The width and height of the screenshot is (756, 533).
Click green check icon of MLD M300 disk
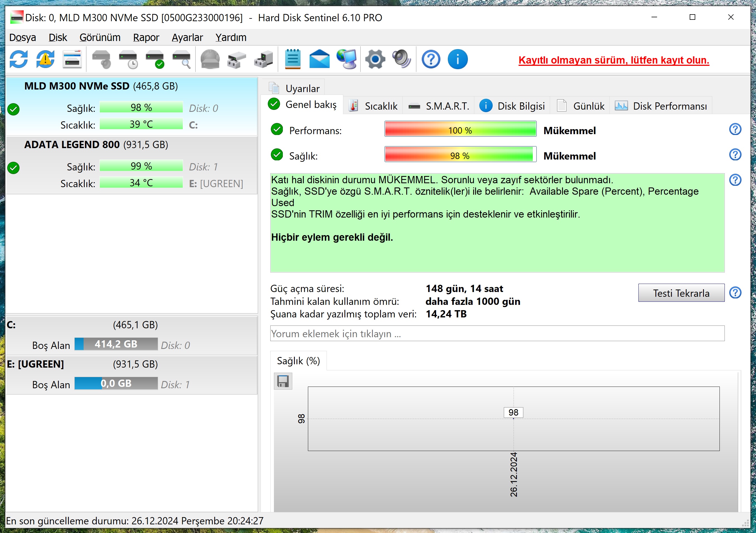click(13, 109)
